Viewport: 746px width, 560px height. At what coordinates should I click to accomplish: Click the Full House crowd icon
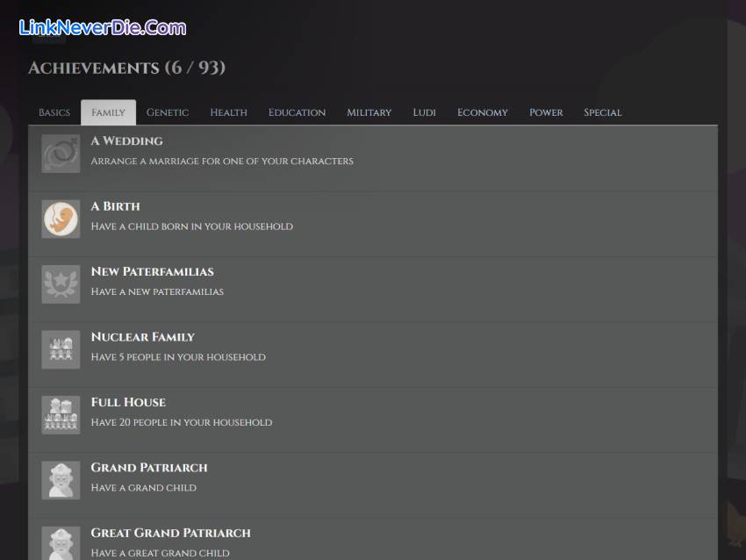pos(61,415)
